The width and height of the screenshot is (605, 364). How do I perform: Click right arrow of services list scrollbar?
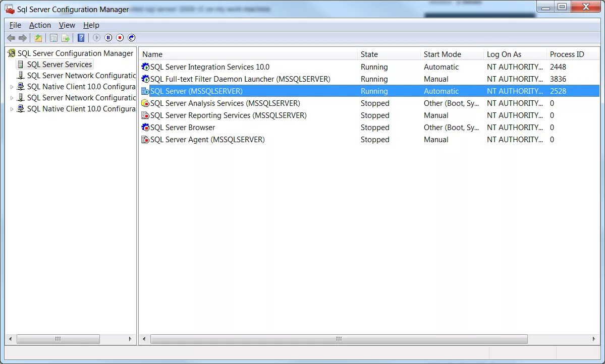pos(594,339)
